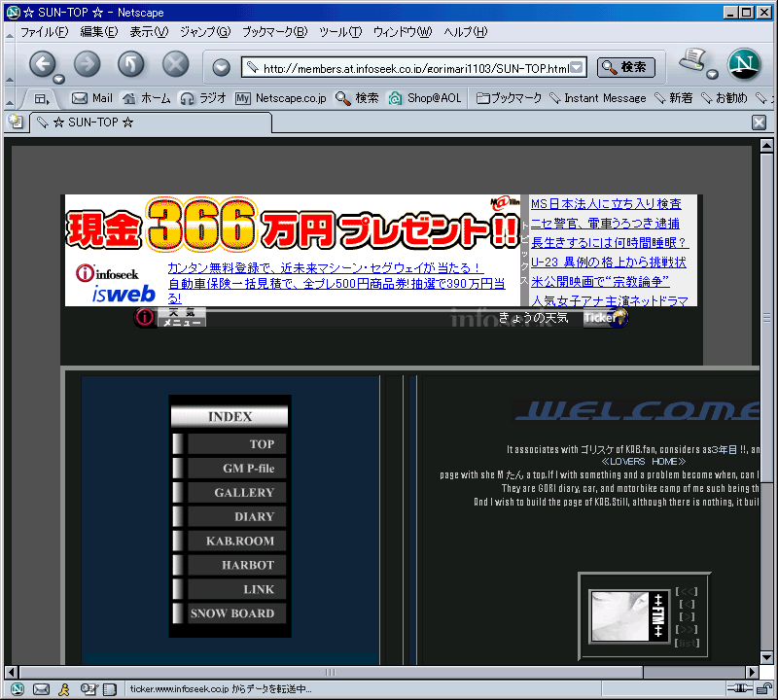Click the Netscape N logo throbber
The height and width of the screenshot is (700, 778).
[x=744, y=64]
